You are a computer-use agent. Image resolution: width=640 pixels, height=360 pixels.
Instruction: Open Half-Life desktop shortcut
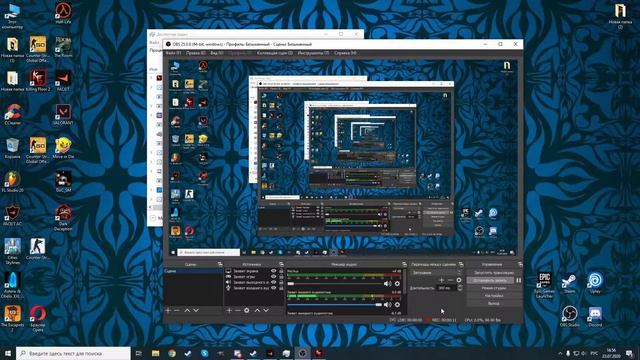(x=63, y=13)
